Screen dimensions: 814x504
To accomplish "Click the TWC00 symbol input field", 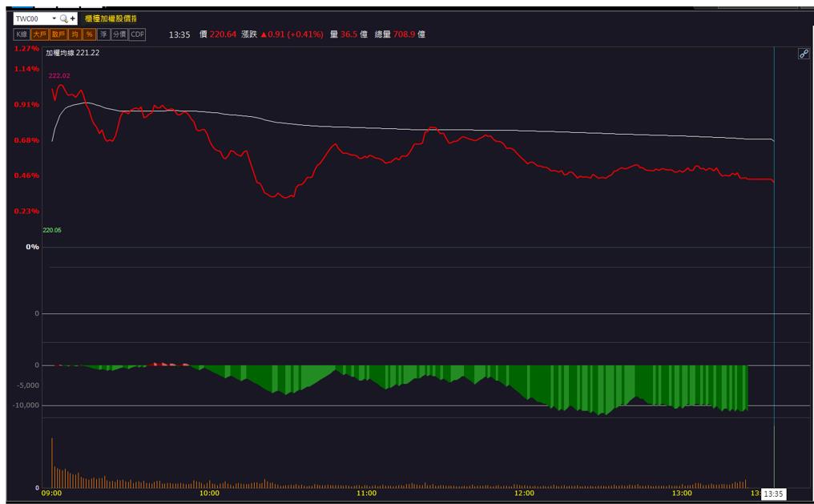I will pyautogui.click(x=32, y=18).
